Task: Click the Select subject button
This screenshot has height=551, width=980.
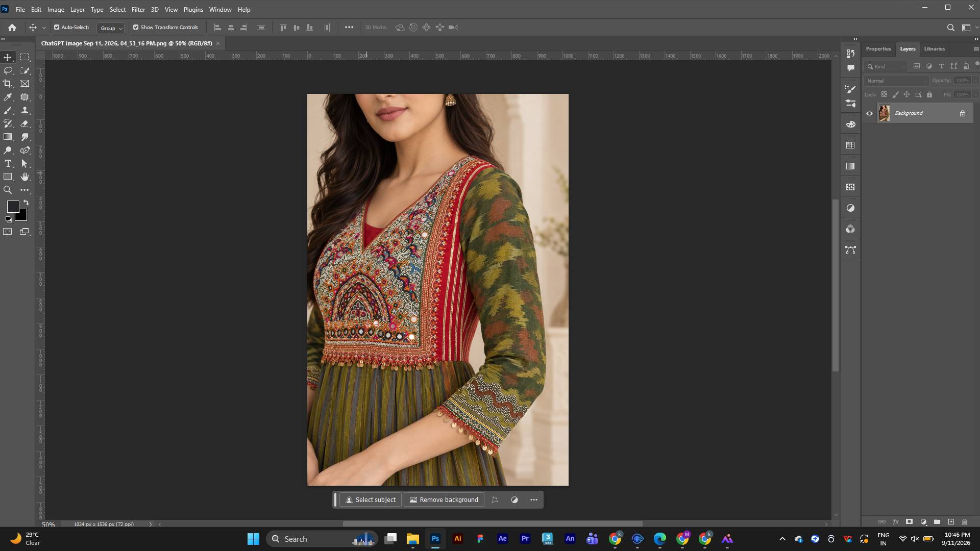Action: click(371, 500)
